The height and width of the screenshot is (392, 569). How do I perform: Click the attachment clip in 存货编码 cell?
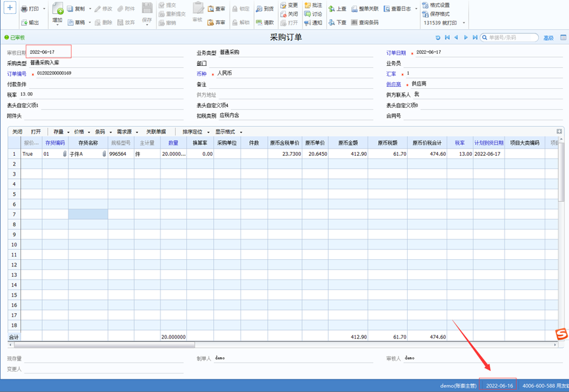point(64,154)
